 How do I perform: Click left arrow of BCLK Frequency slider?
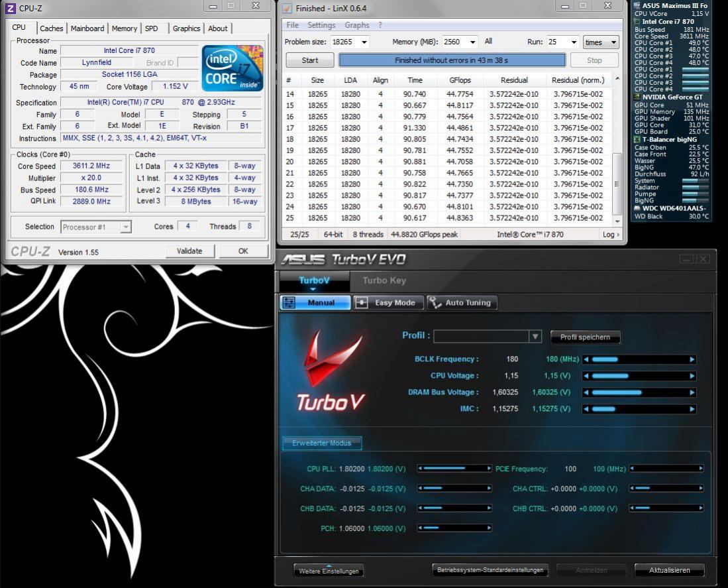(586, 359)
